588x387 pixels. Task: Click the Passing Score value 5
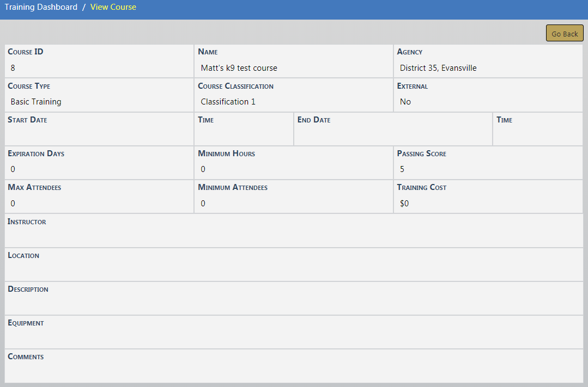click(402, 169)
